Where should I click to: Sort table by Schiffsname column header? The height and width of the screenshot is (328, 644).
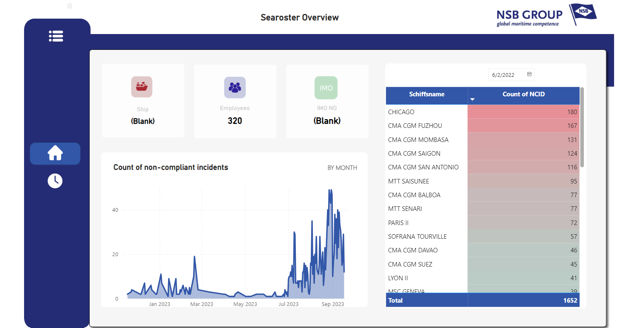427,94
